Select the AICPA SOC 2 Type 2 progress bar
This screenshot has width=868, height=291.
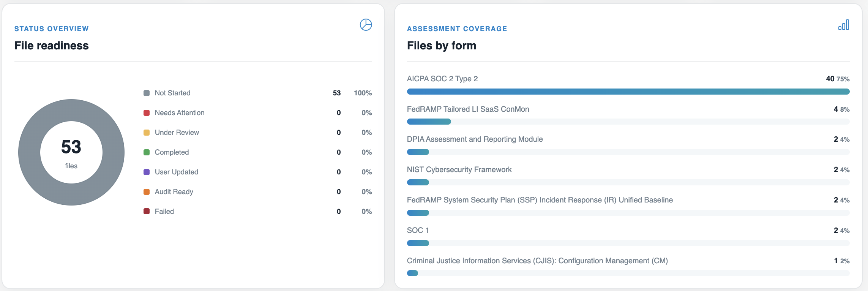[x=628, y=92]
